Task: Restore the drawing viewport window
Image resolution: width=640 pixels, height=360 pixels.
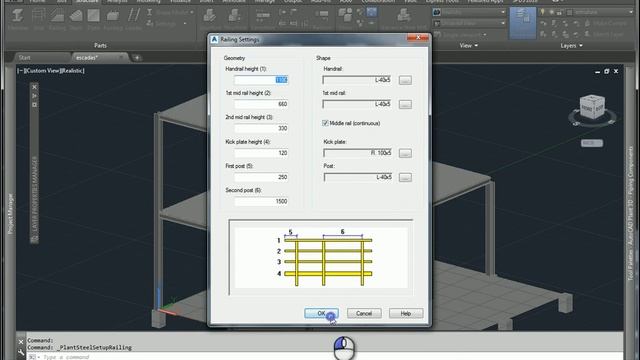Action: click(x=607, y=71)
